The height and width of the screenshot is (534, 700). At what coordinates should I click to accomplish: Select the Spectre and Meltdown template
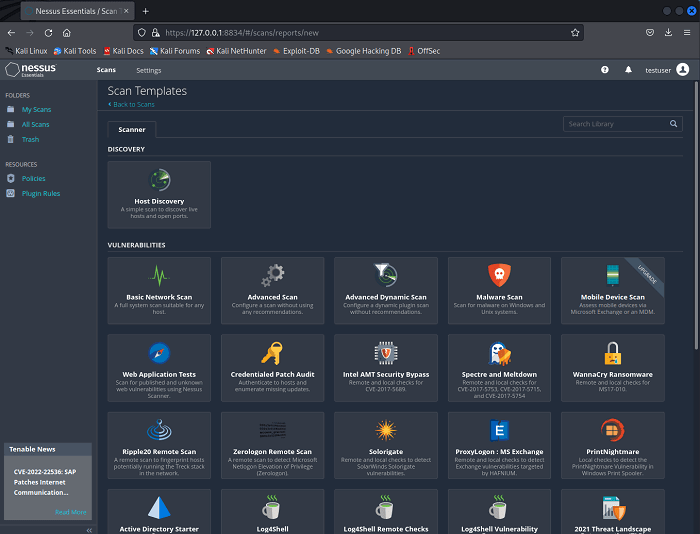click(499, 366)
